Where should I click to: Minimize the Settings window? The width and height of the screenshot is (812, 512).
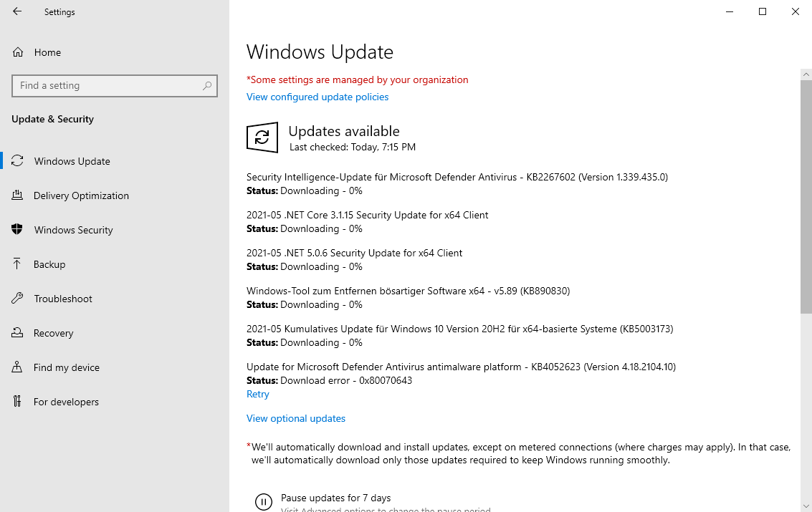click(x=730, y=11)
